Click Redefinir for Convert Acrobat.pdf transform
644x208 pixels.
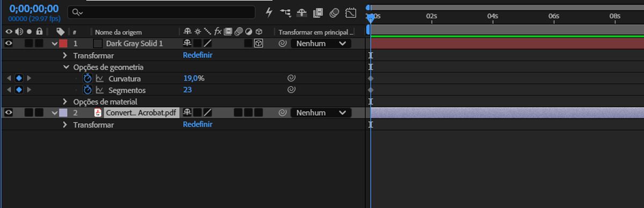click(197, 124)
